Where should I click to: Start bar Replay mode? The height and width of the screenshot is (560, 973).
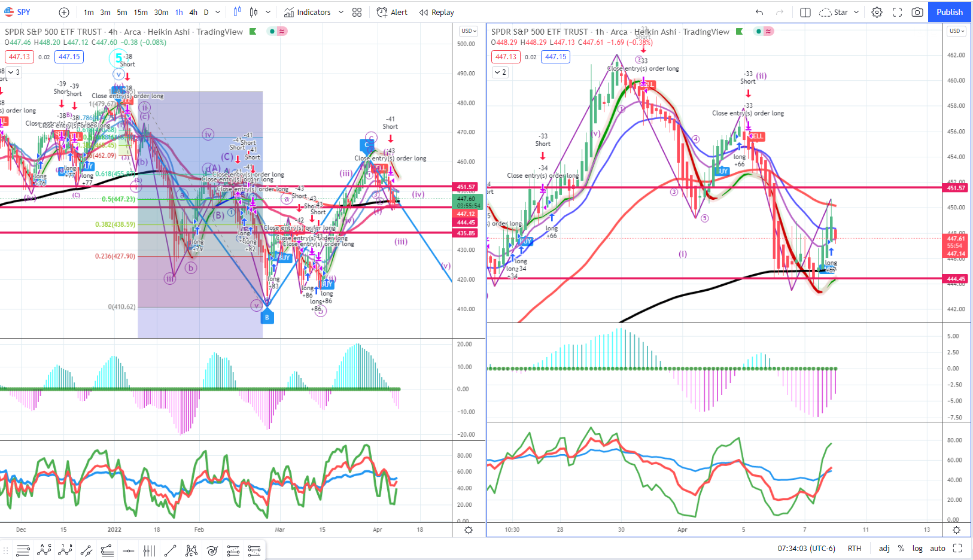click(x=437, y=12)
